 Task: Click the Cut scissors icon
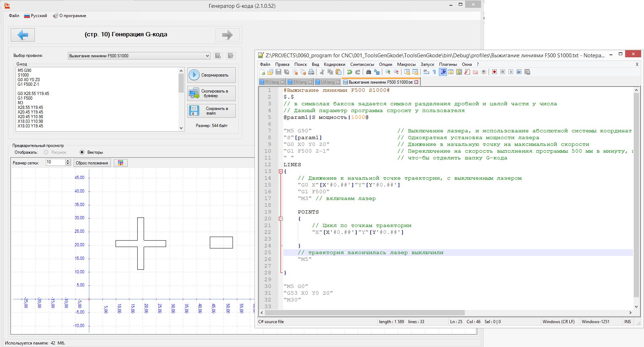point(322,72)
